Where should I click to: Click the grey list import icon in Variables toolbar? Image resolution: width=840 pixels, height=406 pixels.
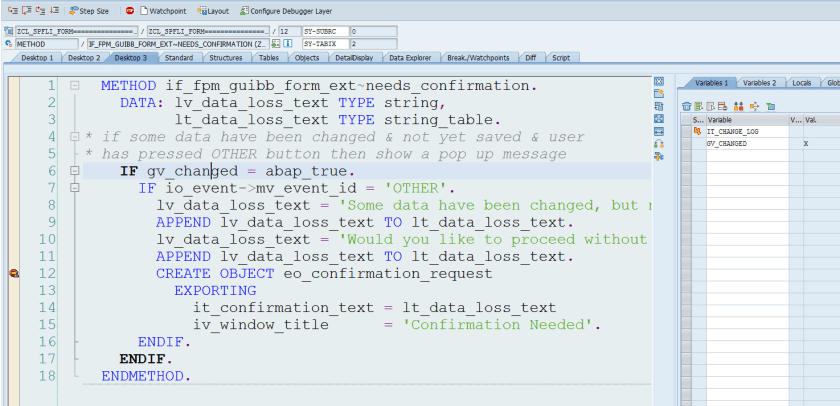[710, 107]
